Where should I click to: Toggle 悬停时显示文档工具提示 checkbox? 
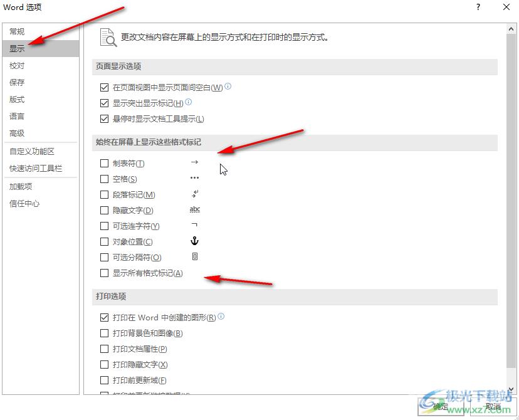click(x=104, y=119)
